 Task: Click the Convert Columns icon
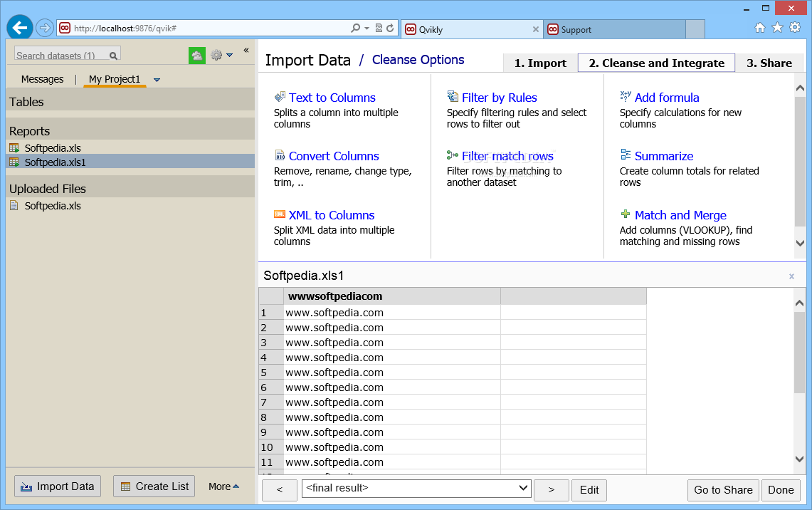point(280,155)
